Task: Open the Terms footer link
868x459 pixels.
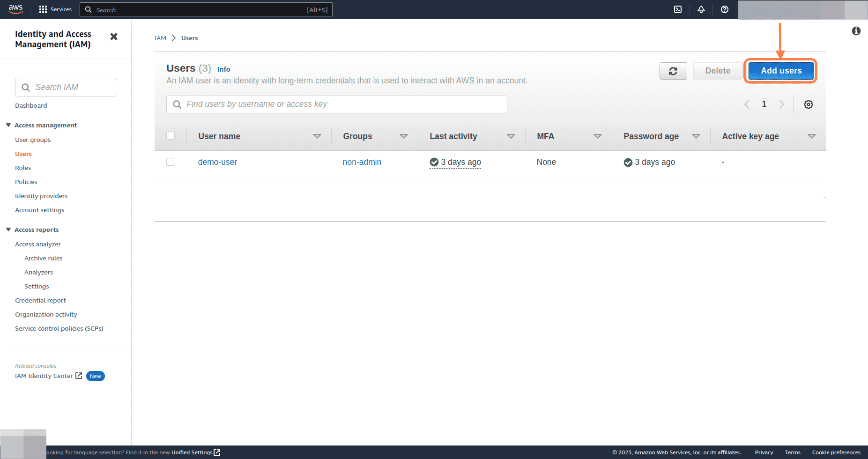Action: pyautogui.click(x=793, y=452)
